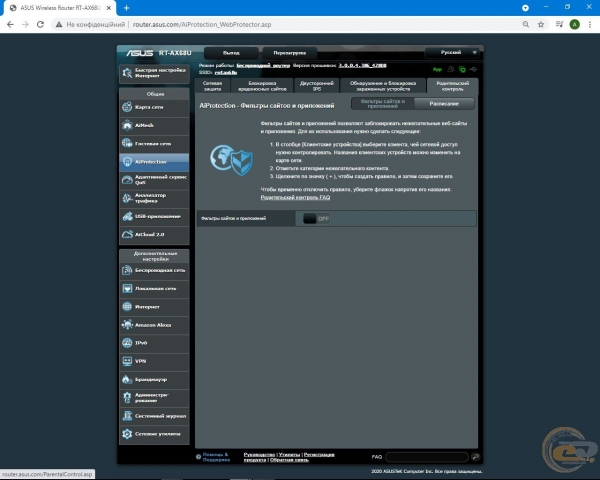Viewport: 600px width, 480px height.
Task: Switch to Обнаружение и блокировка зараженных устройств tab
Action: 383,86
